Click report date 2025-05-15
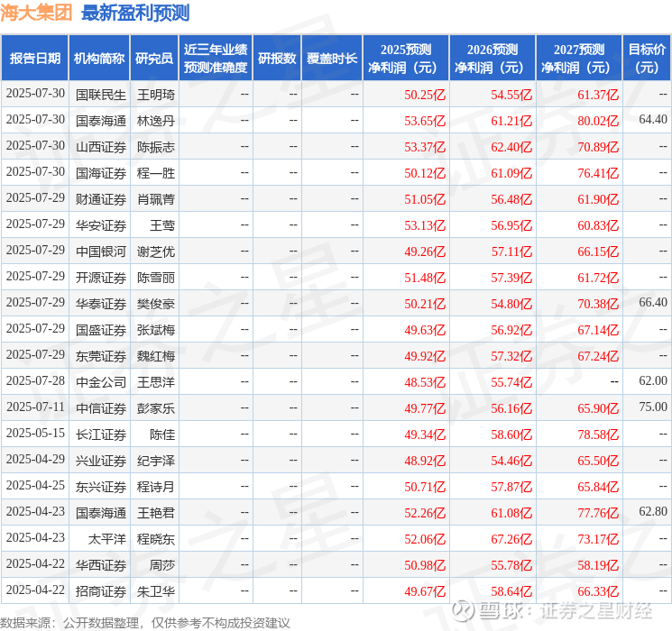The height and width of the screenshot is (631, 672). point(35,433)
